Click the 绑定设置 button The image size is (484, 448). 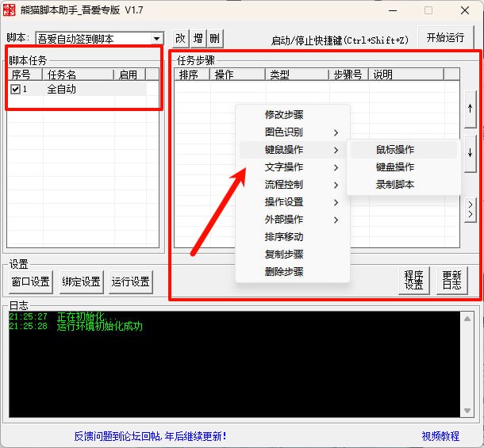[79, 281]
